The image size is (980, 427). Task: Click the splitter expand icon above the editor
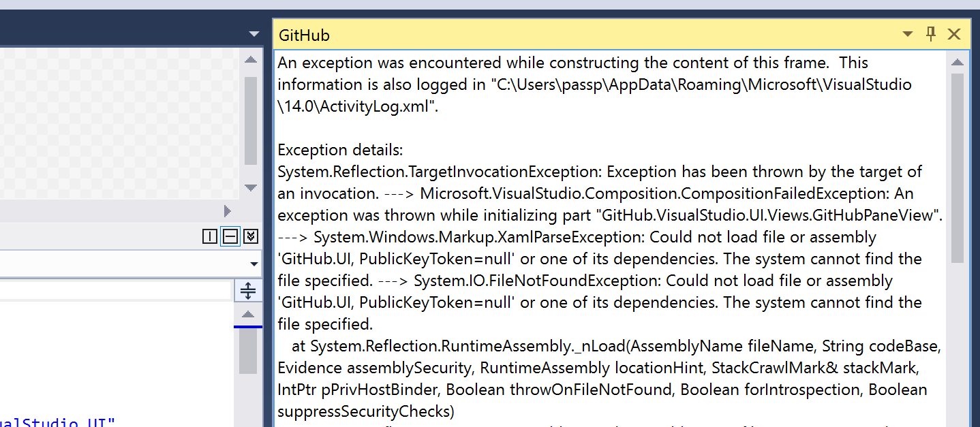[x=249, y=290]
